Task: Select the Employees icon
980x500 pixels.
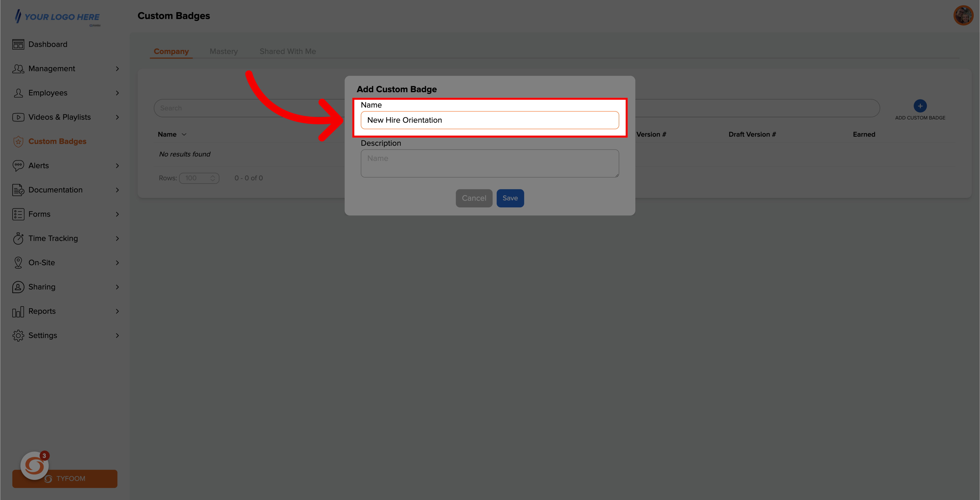Action: [18, 92]
